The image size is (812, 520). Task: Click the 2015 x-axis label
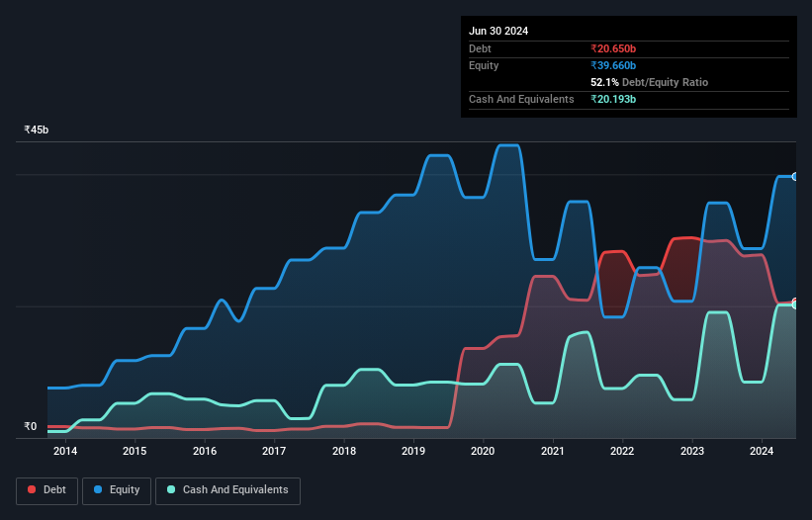pos(135,451)
